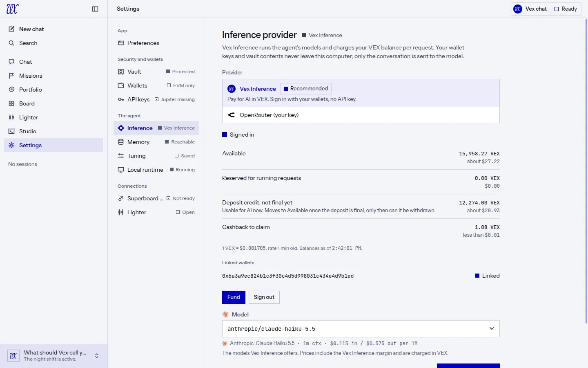Open the Preferences settings page
588x368 pixels.
156,43
